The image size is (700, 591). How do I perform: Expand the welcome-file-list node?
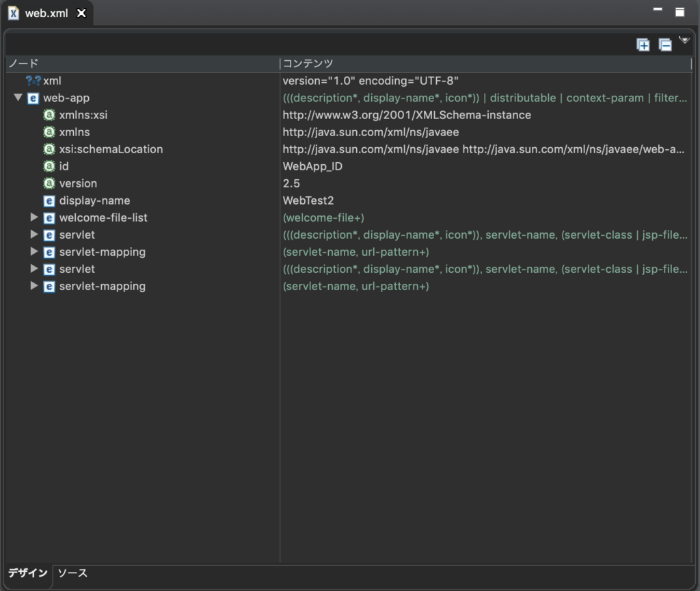tap(33, 218)
